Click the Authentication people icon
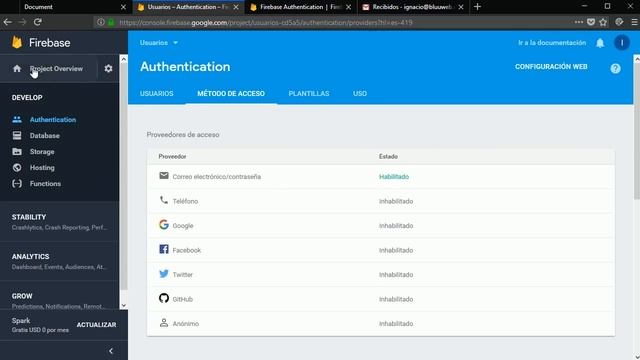 coord(17,120)
